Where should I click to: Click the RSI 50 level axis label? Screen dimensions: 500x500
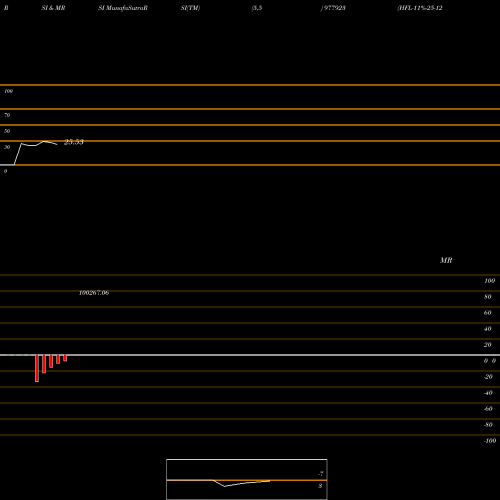7,131
